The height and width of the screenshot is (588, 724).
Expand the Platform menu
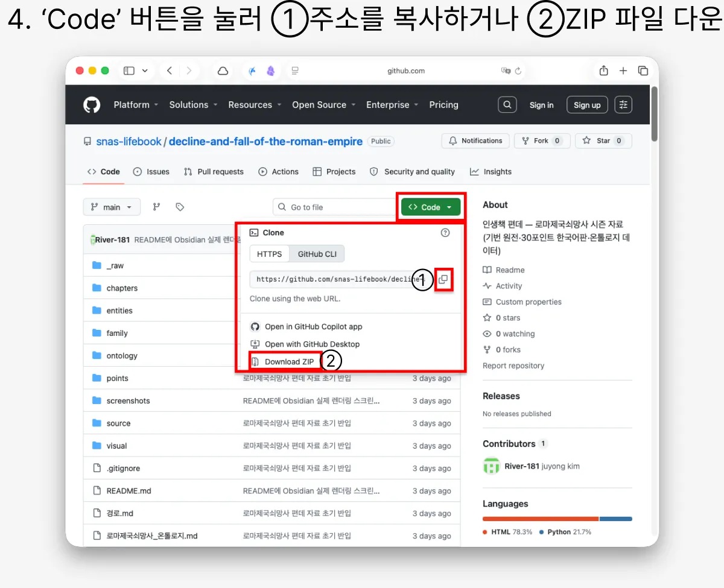136,105
